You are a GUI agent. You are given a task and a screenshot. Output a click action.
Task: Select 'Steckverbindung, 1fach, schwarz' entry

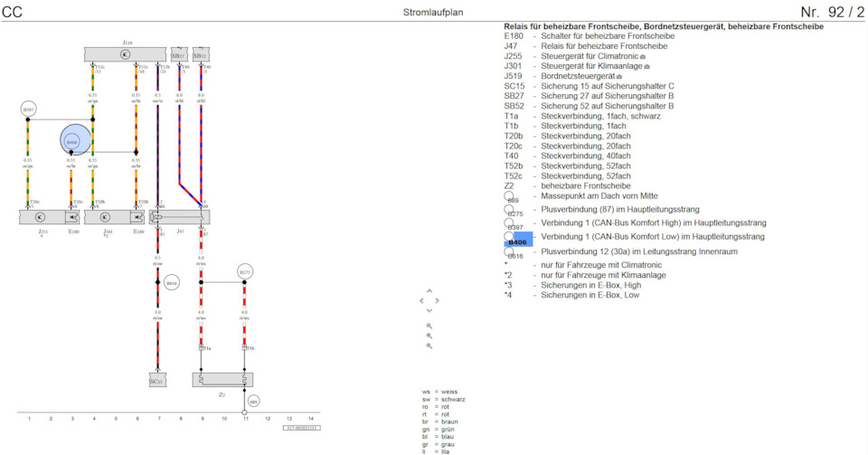(x=600, y=116)
